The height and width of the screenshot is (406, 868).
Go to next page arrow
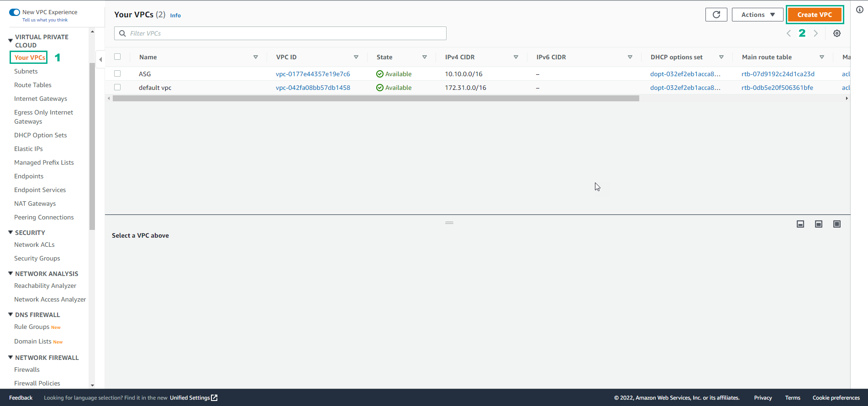[815, 33]
